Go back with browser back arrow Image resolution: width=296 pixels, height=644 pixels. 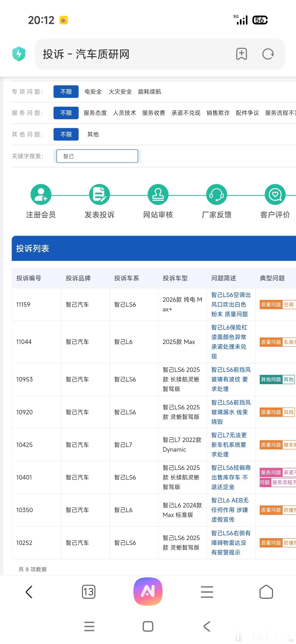(x=29, y=592)
